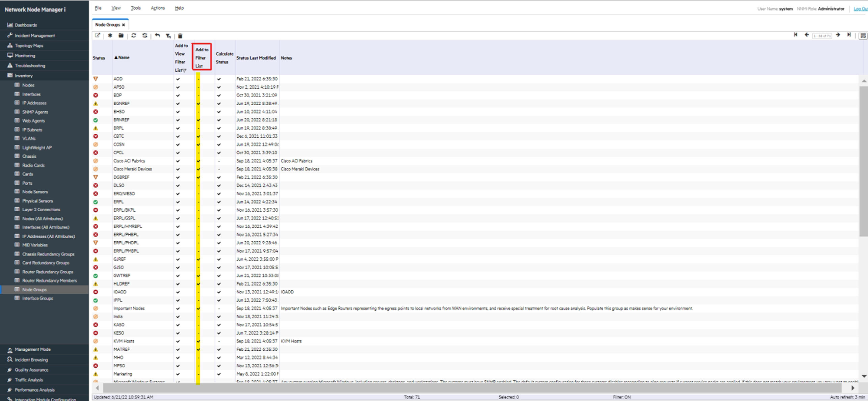Open the filter dropdown on View Filter List column
Screen dimensions: 868x401
(x=184, y=70)
